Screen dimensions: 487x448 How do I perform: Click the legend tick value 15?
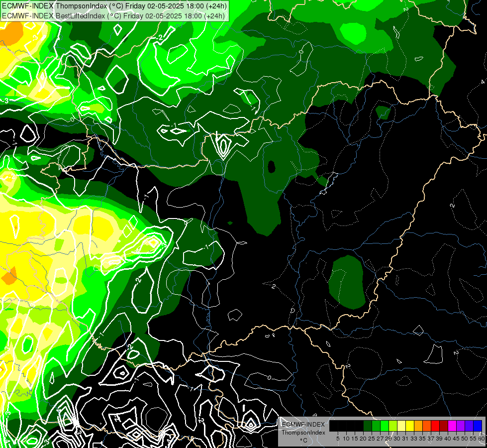pyautogui.click(x=355, y=439)
